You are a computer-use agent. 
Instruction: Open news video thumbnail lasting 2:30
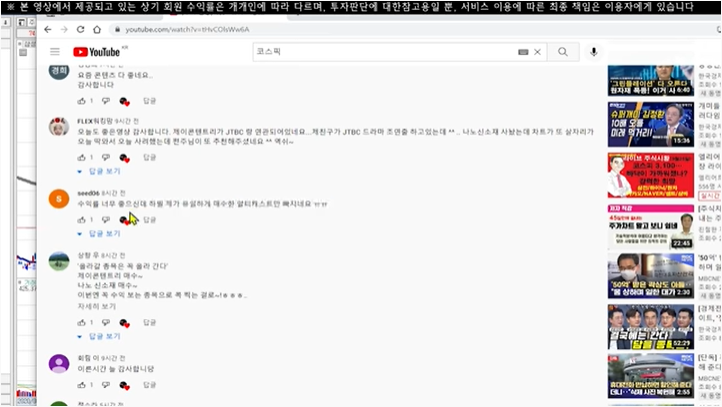pos(651,276)
